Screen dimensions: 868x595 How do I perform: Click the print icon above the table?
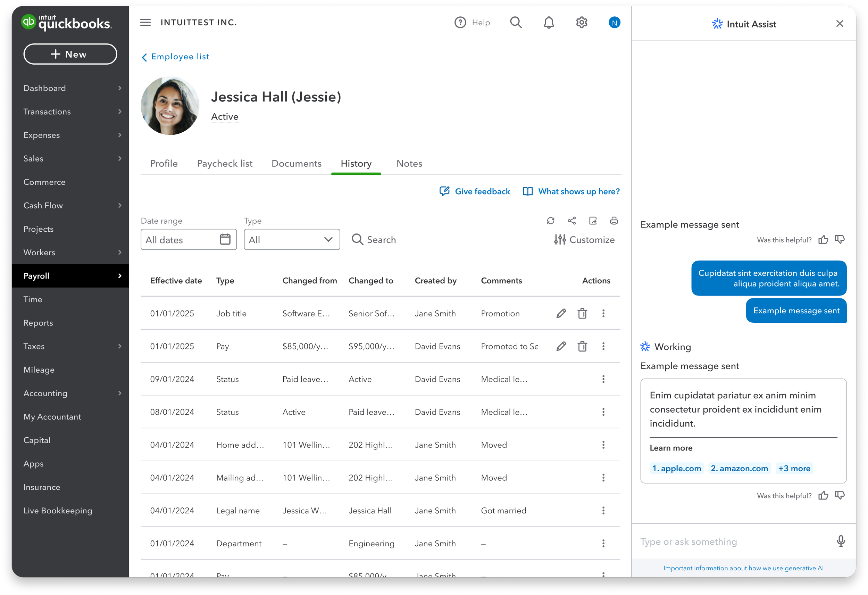(614, 221)
